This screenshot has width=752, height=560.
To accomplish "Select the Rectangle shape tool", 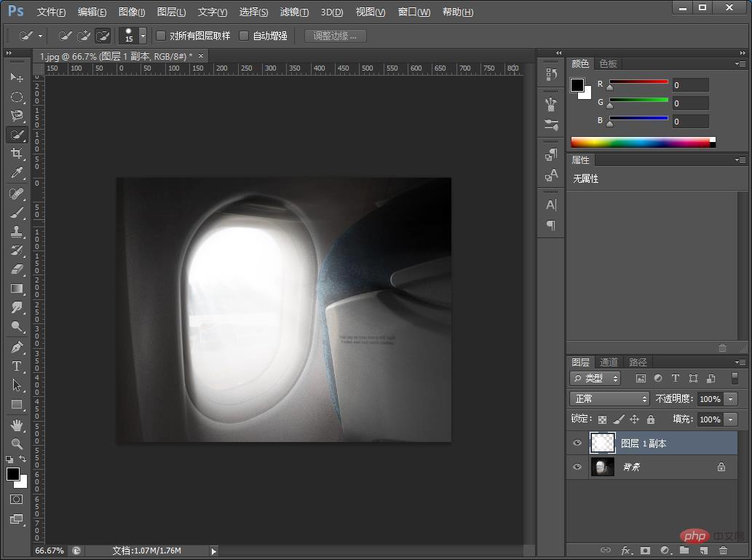I will tap(17, 404).
